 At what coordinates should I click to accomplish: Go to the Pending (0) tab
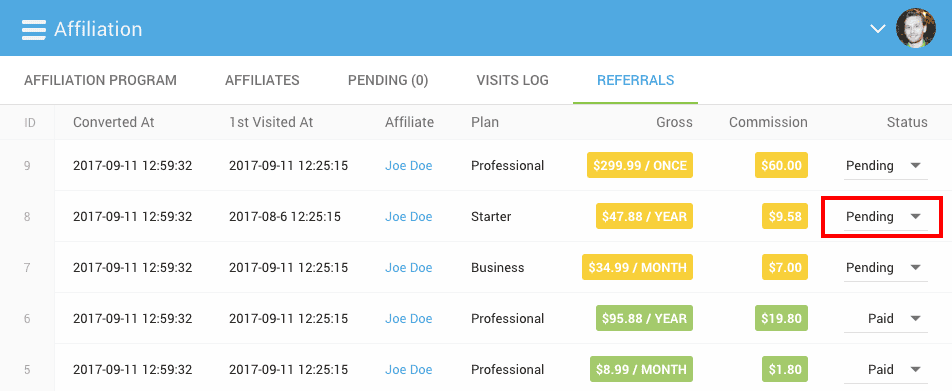click(388, 80)
